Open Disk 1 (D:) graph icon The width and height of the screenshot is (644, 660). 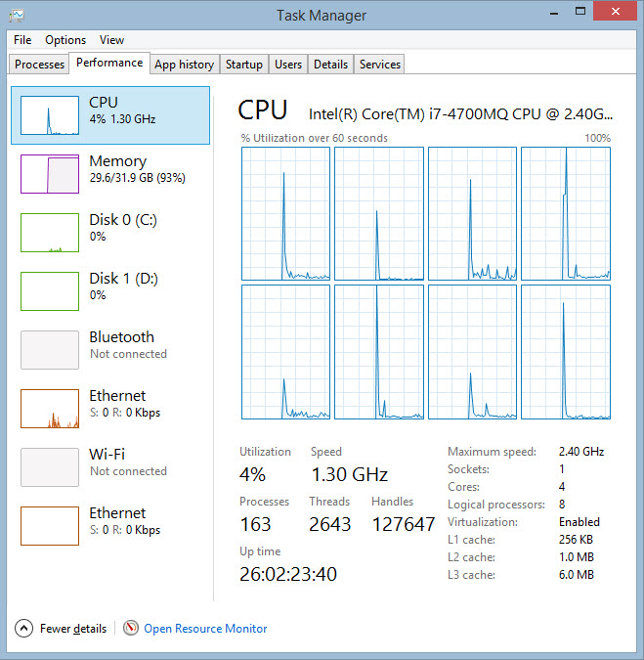[x=50, y=291]
